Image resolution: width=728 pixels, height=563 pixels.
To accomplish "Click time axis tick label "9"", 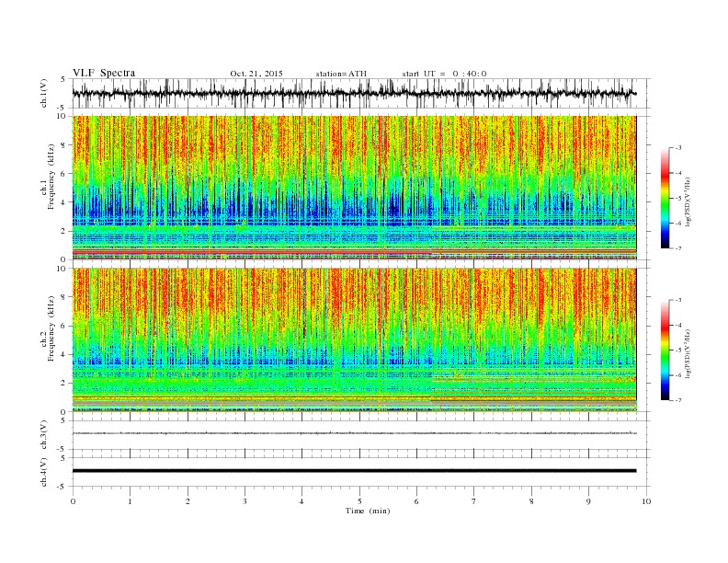I will [x=588, y=501].
